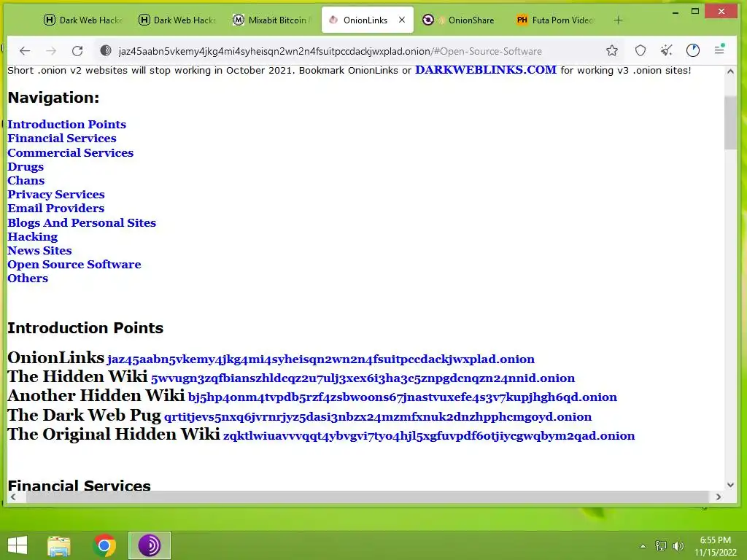Jump to News Sites section
This screenshot has height=560, width=747.
coord(39,251)
